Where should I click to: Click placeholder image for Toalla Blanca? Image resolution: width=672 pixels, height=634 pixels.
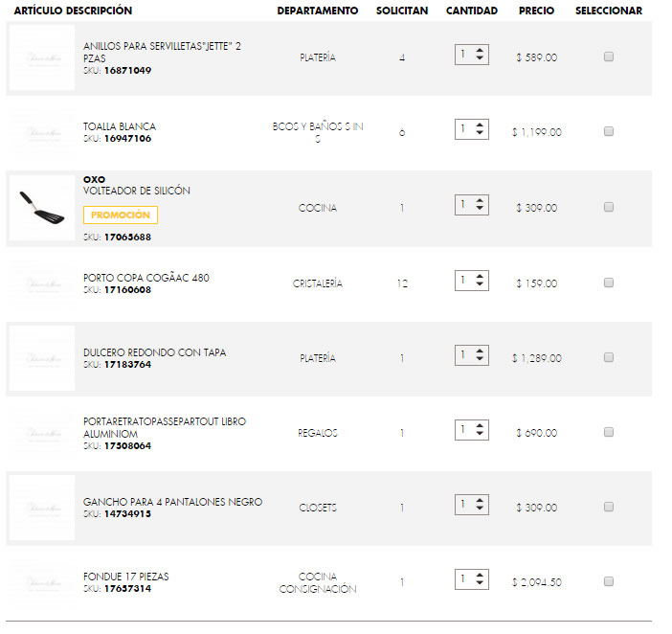[x=41, y=132]
